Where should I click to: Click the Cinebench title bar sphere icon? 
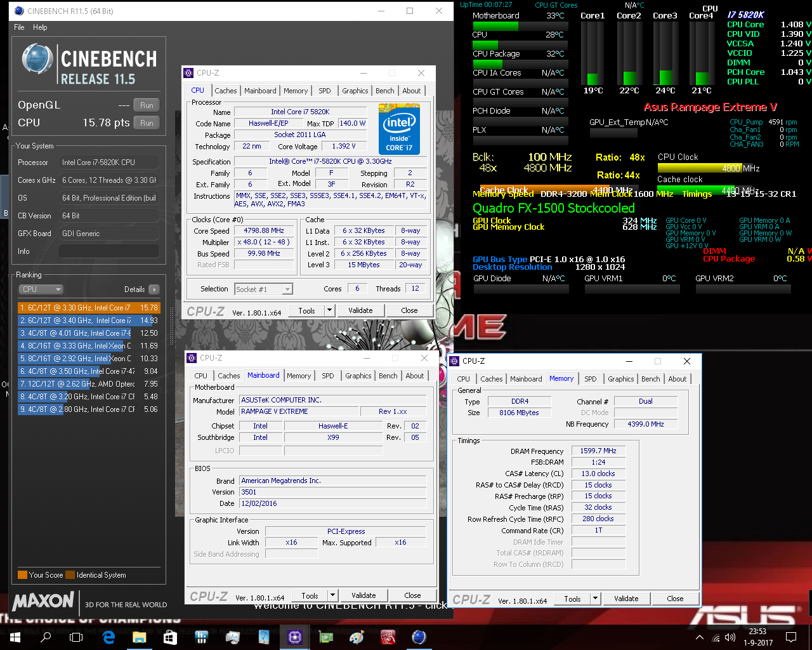19,11
